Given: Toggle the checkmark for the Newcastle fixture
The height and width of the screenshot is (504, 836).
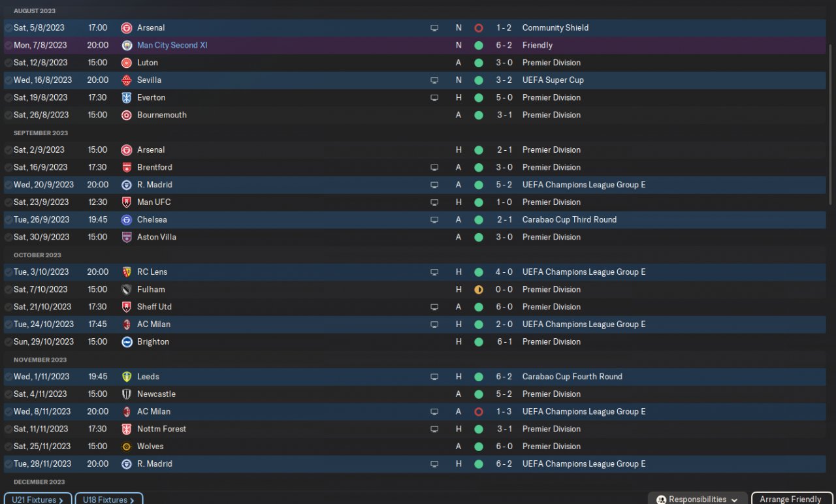Looking at the screenshot, I should (8, 394).
